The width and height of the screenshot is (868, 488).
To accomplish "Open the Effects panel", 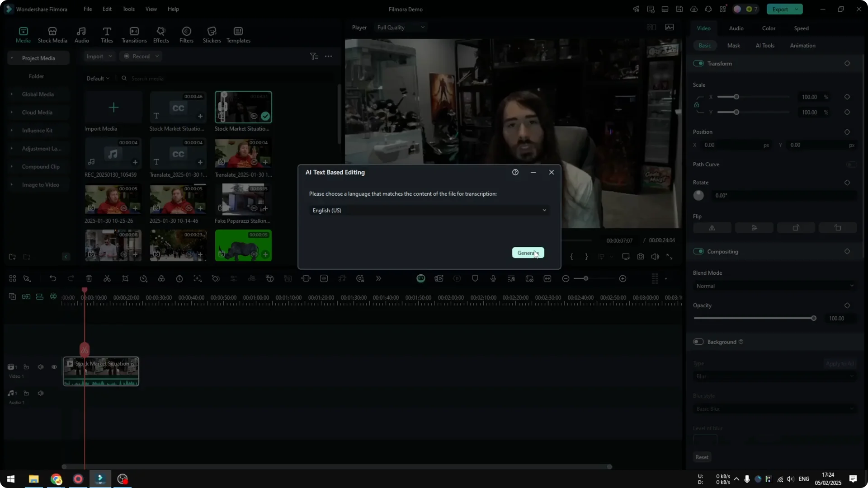I will click(161, 35).
